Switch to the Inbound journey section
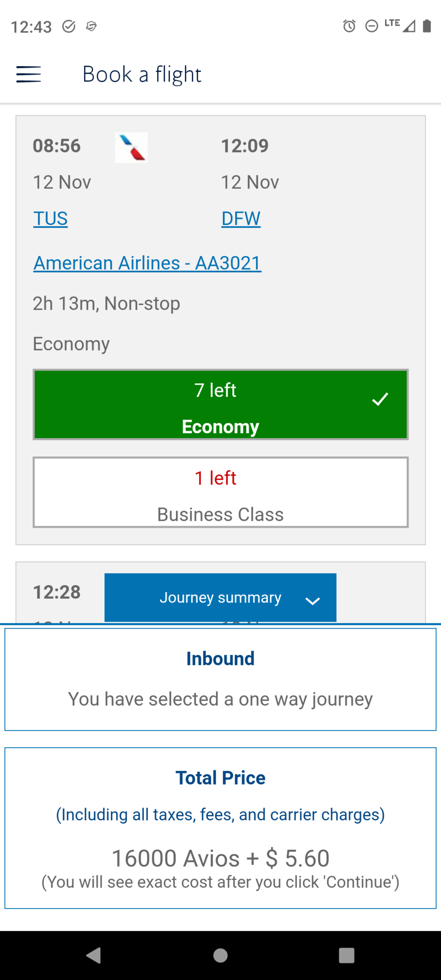The width and height of the screenshot is (441, 980). pyautogui.click(x=220, y=658)
